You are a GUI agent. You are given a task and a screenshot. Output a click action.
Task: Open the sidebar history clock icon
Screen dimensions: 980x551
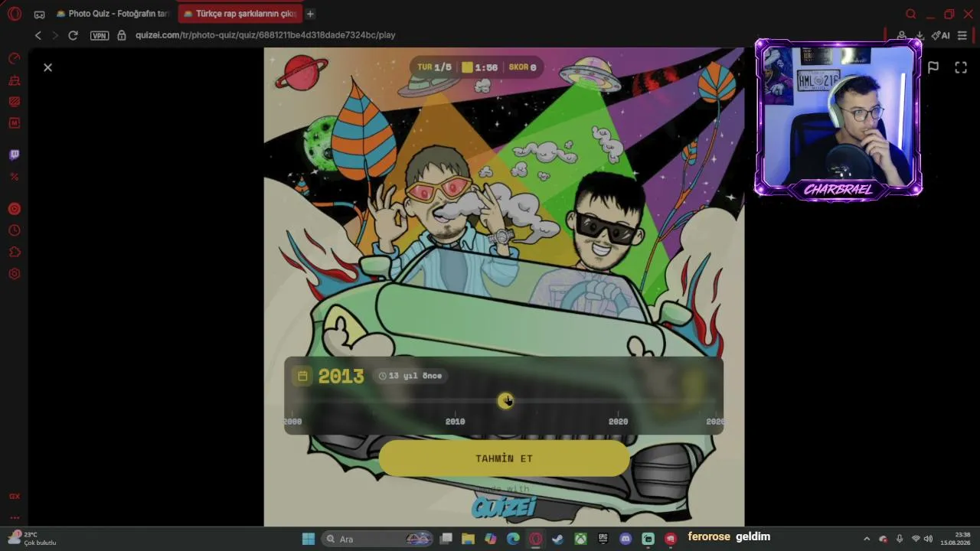click(14, 230)
